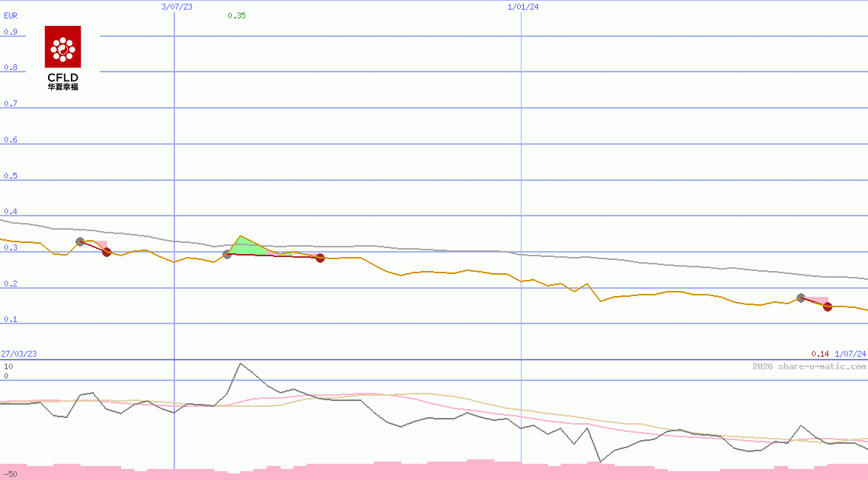
Task: Select the 1/01/24 date label
Action: [x=523, y=7]
